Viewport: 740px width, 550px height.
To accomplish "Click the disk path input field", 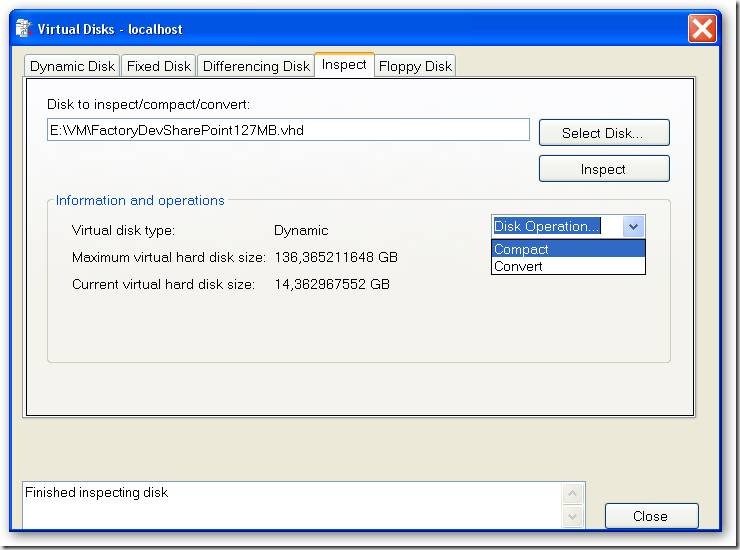I will [x=288, y=130].
